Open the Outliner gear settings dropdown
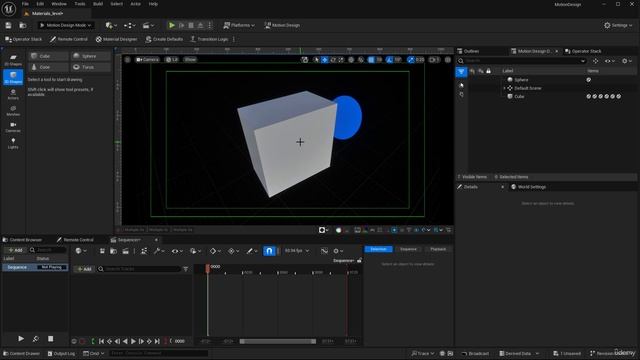Viewport: 640px width, 360px height. [627, 61]
